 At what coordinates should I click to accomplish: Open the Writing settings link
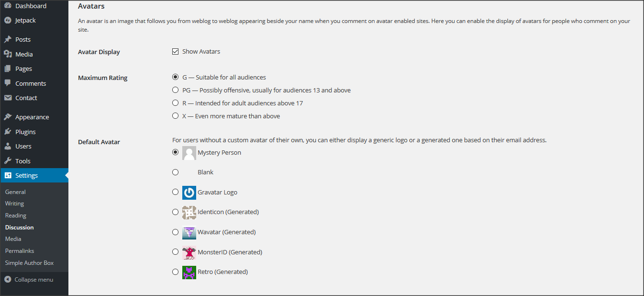click(x=14, y=204)
